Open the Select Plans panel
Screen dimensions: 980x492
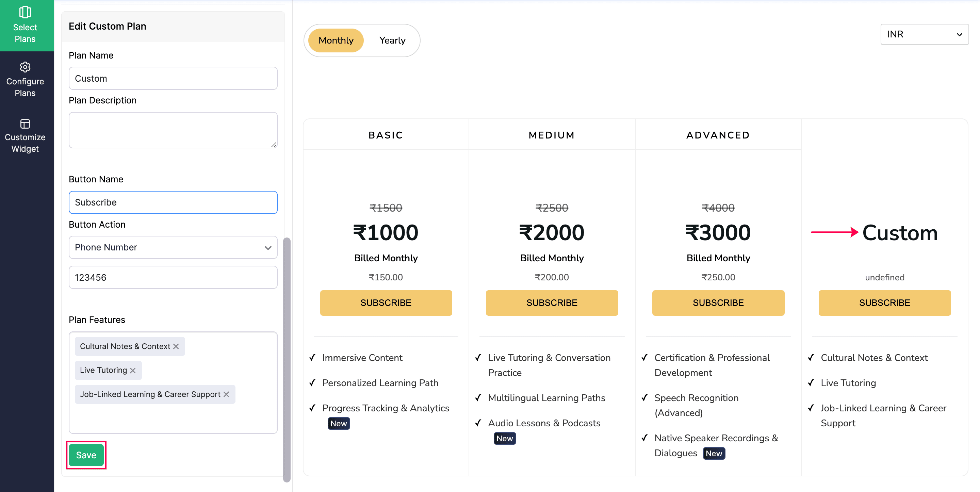click(x=25, y=25)
